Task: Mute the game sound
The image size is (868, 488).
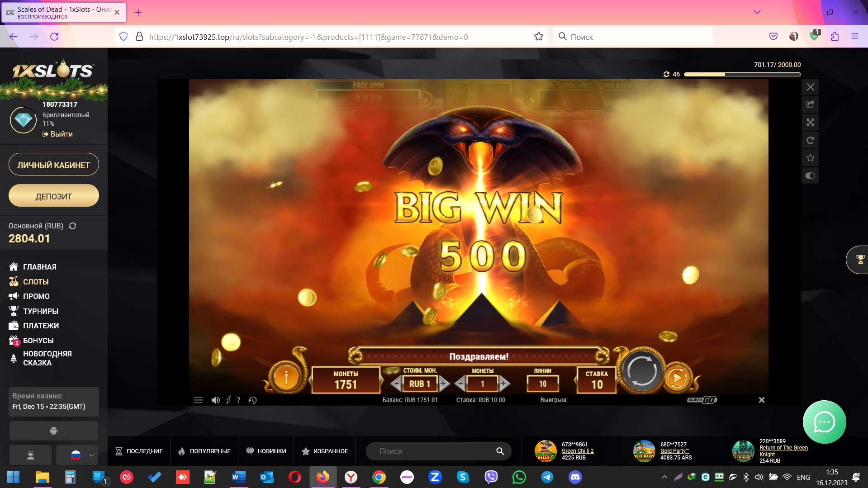Action: [216, 400]
